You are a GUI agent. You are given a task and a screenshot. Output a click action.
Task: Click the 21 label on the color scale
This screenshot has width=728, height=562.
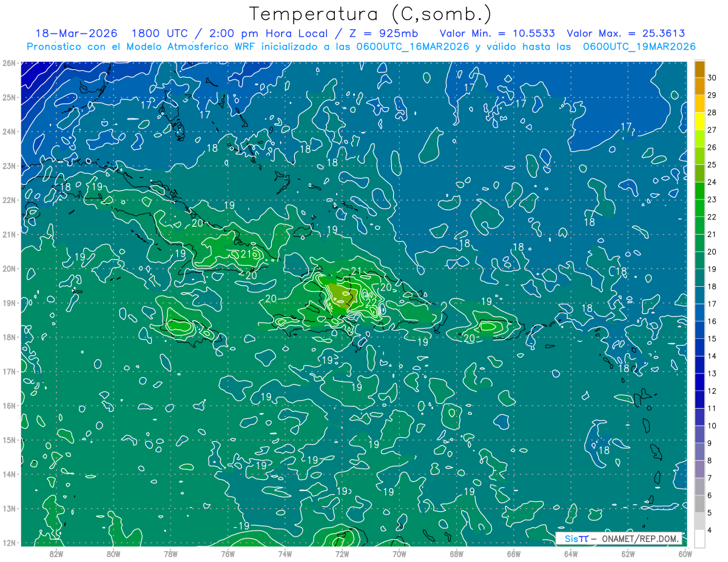[x=712, y=235]
